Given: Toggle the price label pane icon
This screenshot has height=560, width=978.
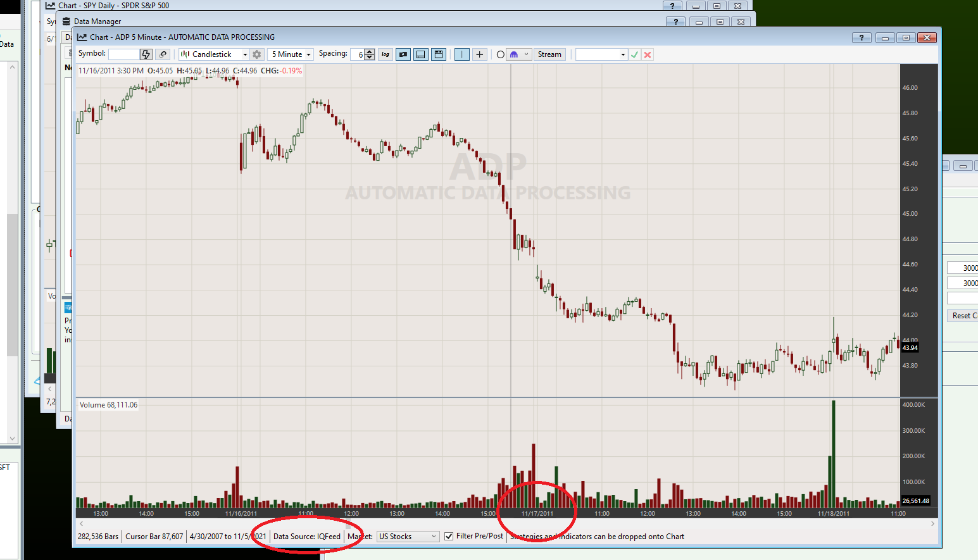Looking at the screenshot, I should pyautogui.click(x=403, y=54).
